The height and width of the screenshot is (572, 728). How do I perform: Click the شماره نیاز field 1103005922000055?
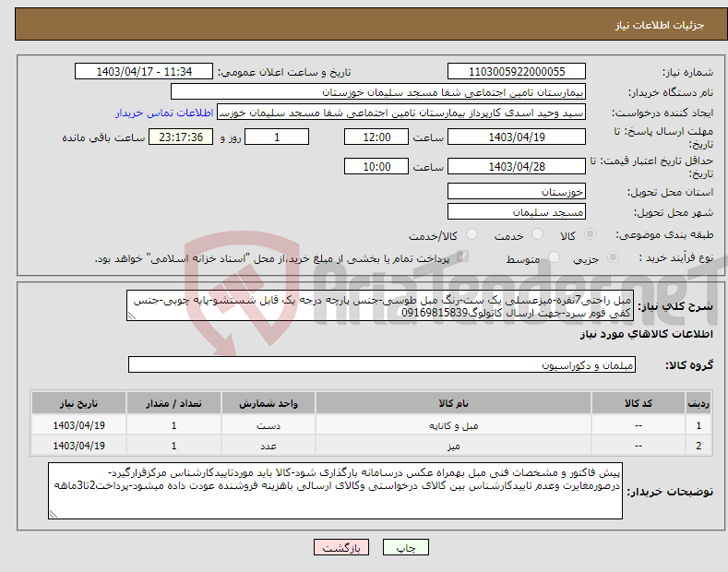(x=517, y=72)
